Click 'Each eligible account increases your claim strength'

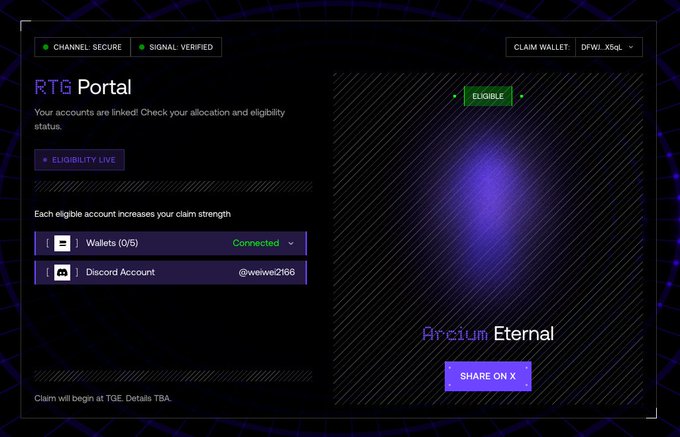132,214
